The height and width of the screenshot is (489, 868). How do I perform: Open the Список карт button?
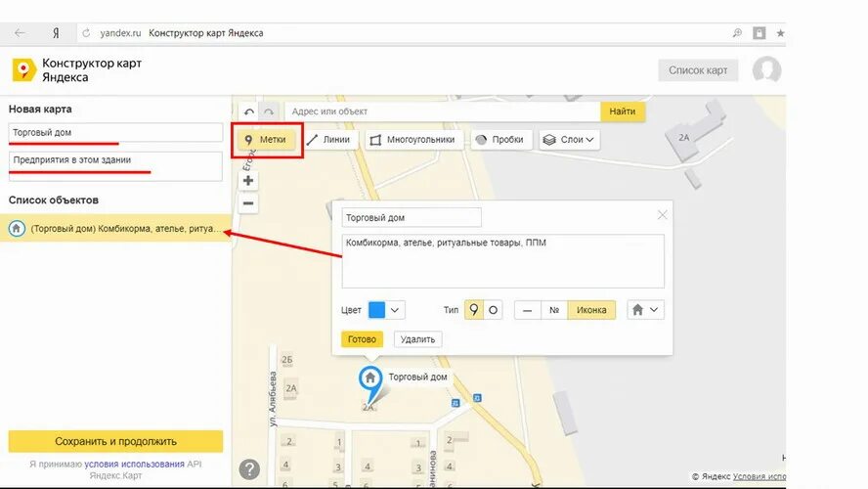point(698,70)
